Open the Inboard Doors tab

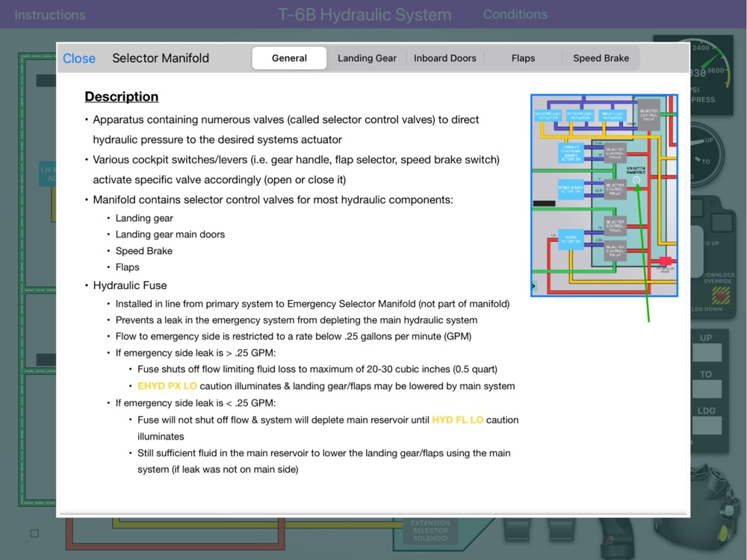point(444,58)
